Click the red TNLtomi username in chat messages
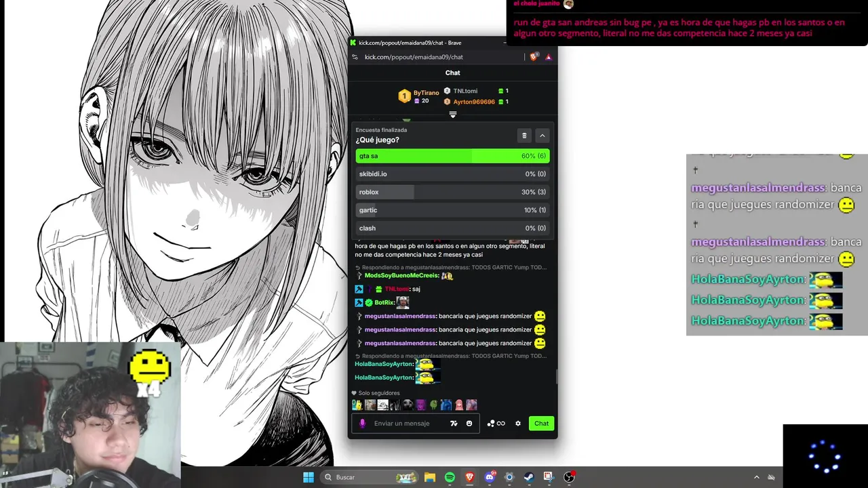 point(397,289)
